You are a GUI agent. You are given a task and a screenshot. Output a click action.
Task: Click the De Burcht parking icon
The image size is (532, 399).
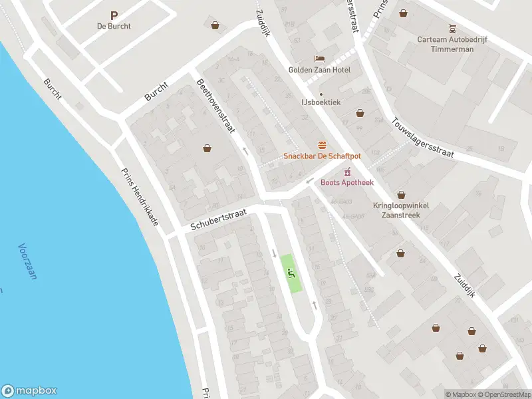(x=114, y=15)
